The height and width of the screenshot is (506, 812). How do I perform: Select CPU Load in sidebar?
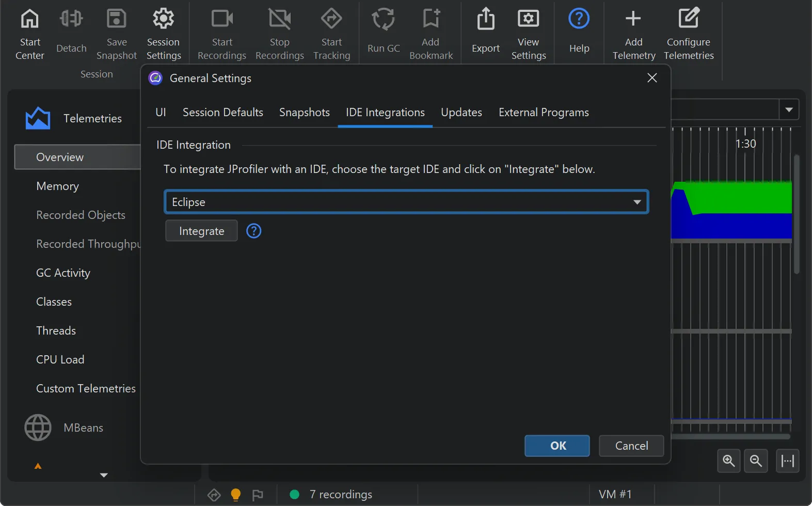point(60,359)
